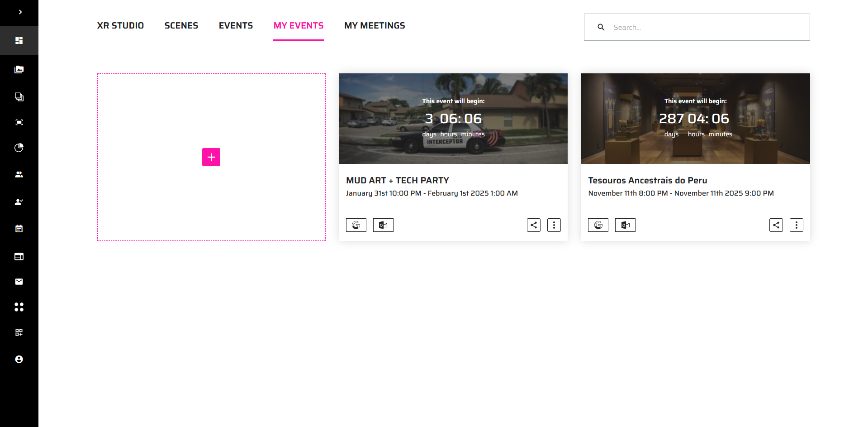
Task: Click the pink plus button to add event
Action: [211, 157]
